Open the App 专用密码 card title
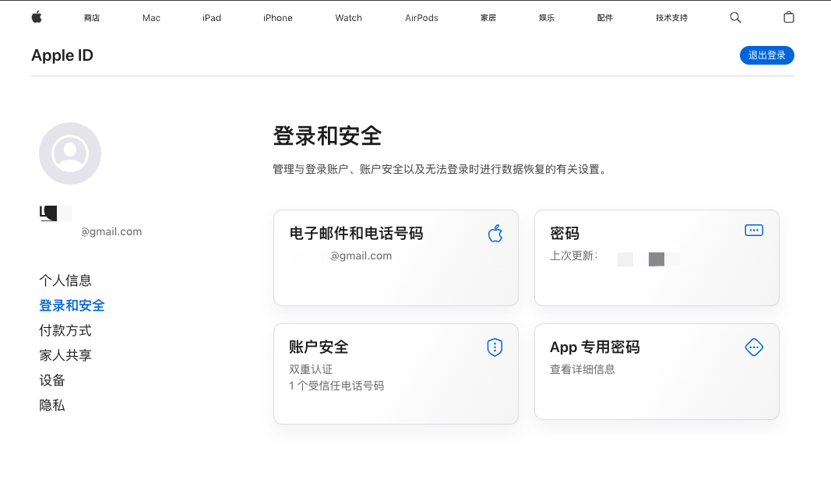 tap(595, 347)
